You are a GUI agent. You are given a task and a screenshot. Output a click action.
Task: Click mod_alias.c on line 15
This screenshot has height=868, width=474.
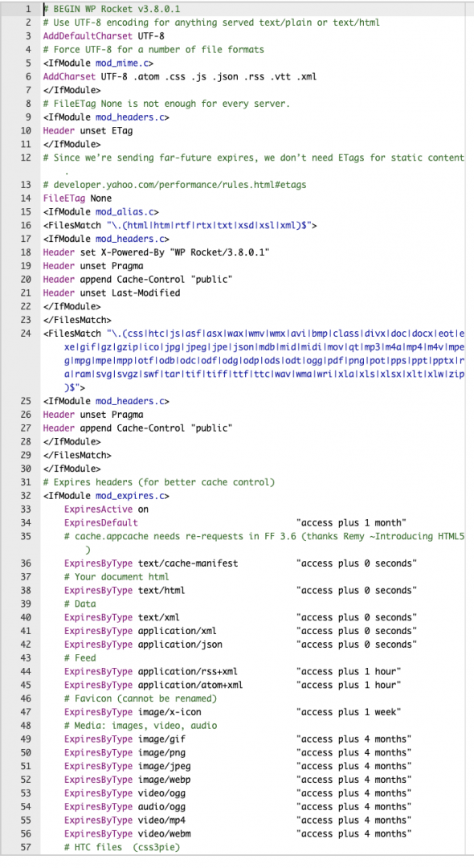tap(127, 211)
